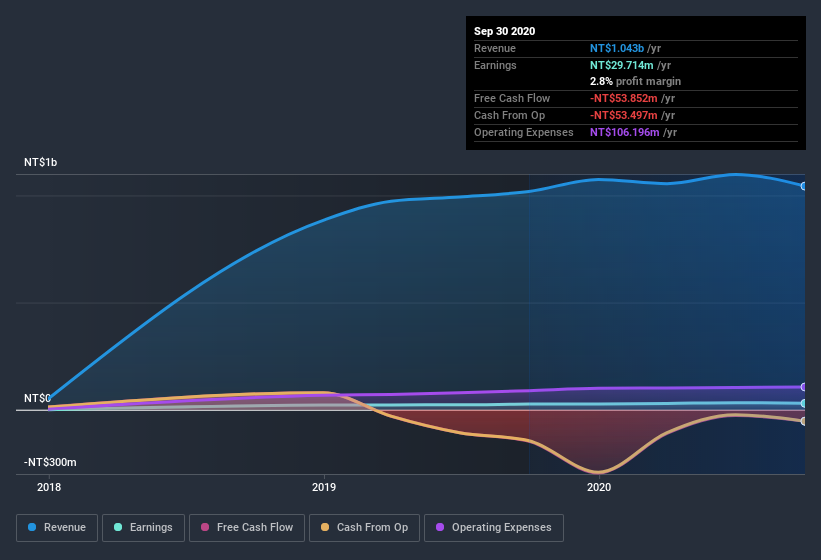The image size is (821, 560).
Task: Click the NT$29.714m earnings value
Action: [x=622, y=65]
